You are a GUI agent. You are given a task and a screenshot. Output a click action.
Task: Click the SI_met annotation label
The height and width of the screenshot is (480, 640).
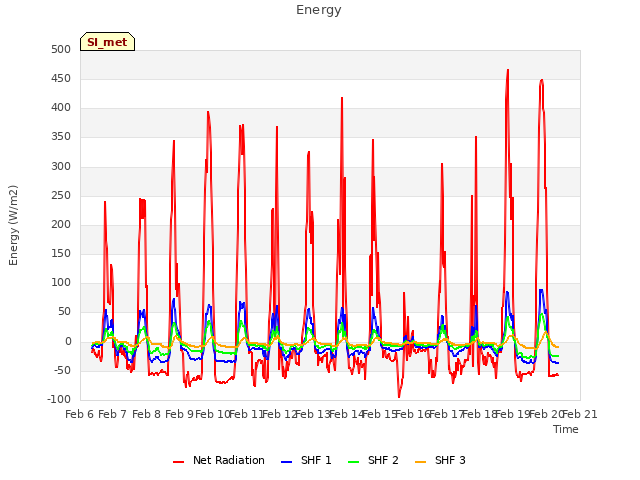pyautogui.click(x=107, y=42)
